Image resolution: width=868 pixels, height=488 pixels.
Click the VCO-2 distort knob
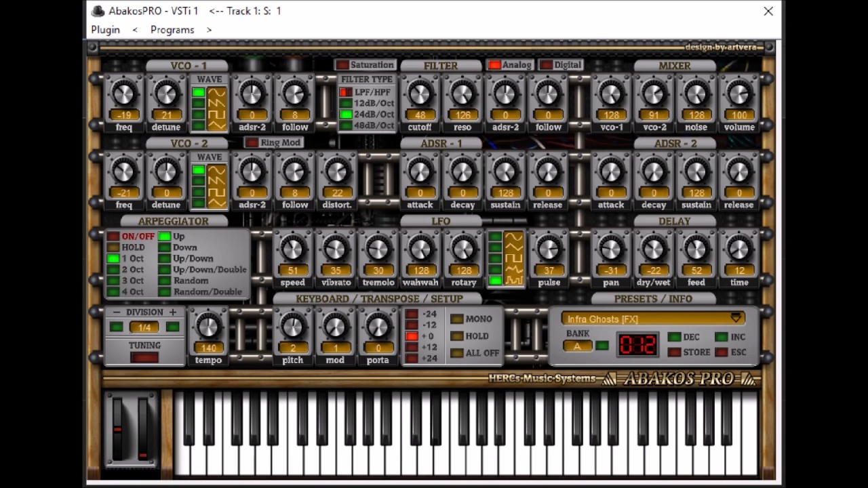click(x=337, y=171)
